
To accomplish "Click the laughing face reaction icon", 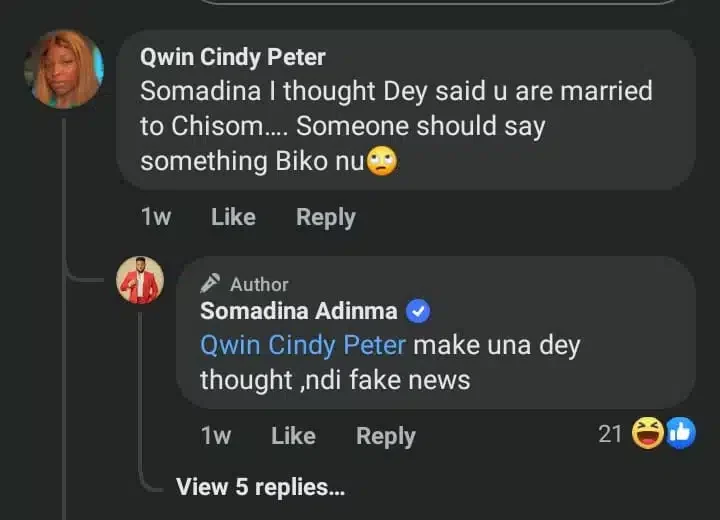I will pos(647,434).
